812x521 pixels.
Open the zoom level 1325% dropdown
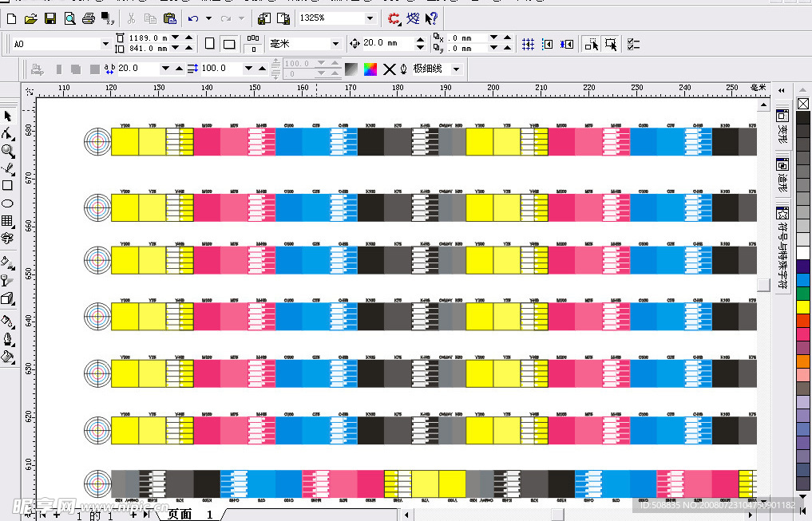[x=370, y=18]
